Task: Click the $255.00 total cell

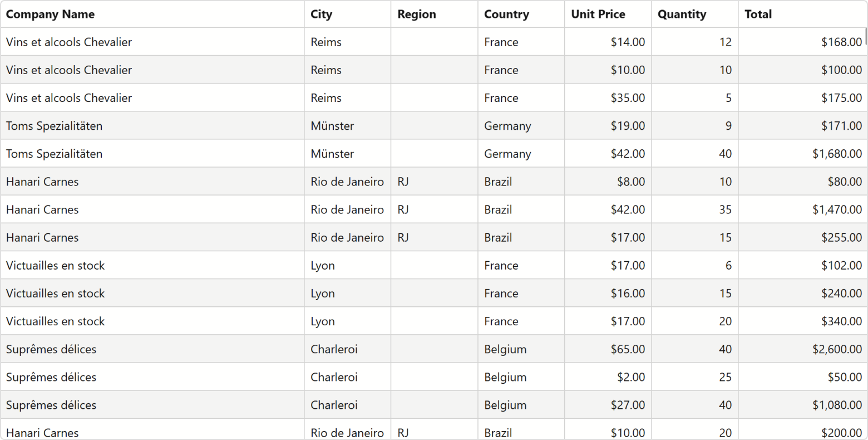Action: 802,237
